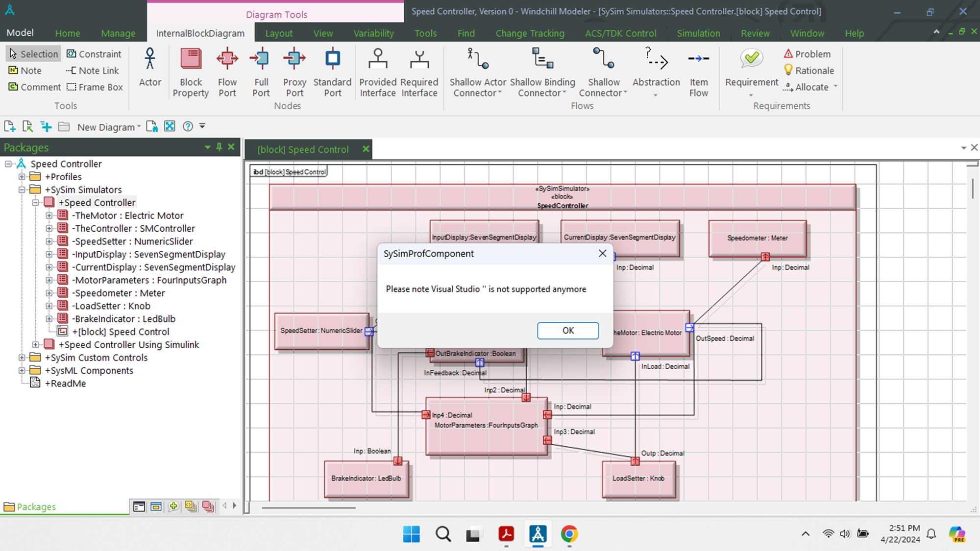Image resolution: width=980 pixels, height=551 pixels.
Task: Open the New Diagram dropdown
Action: [x=139, y=126]
